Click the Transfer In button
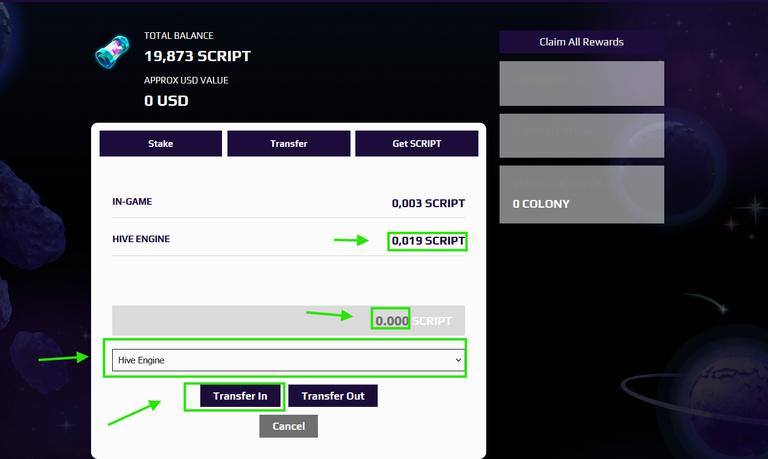 [x=240, y=396]
